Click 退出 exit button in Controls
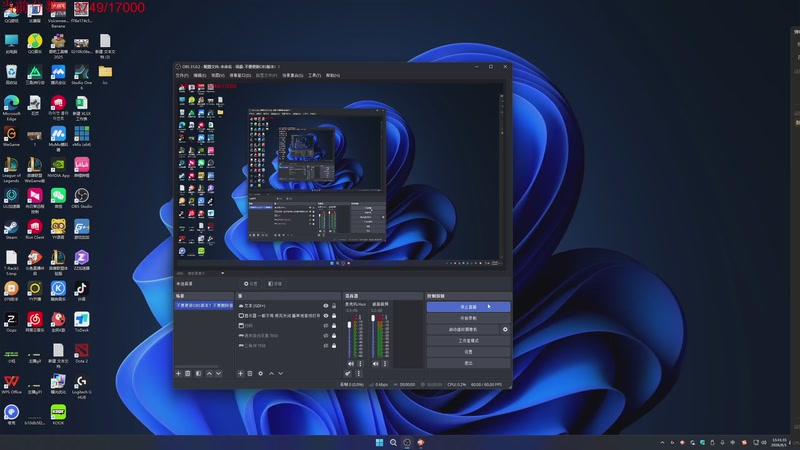Viewport: 800px width, 450px height. pos(468,363)
